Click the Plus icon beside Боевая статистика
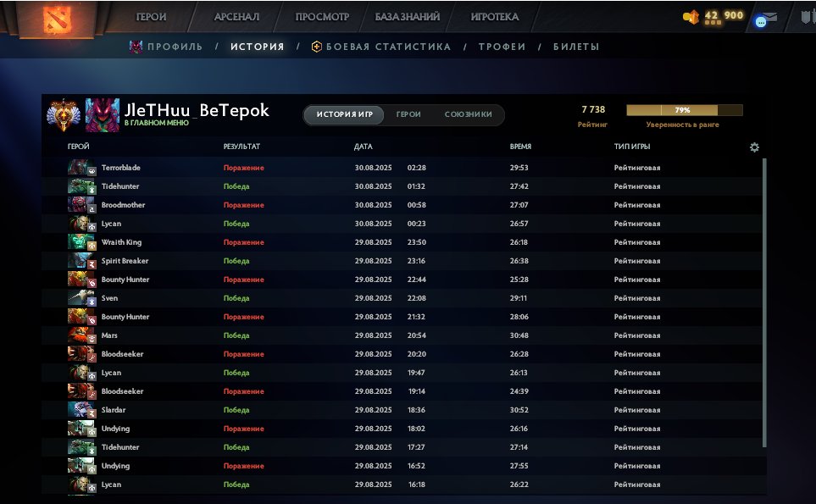816x504 pixels. point(317,47)
